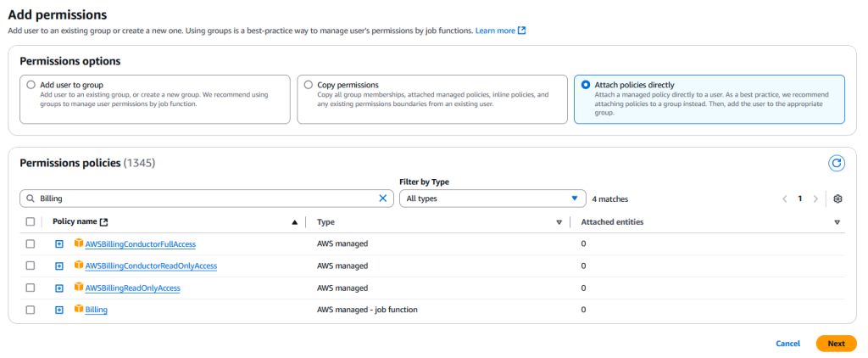Check the AWSBillingConductorFullAccess policy box

(x=31, y=243)
